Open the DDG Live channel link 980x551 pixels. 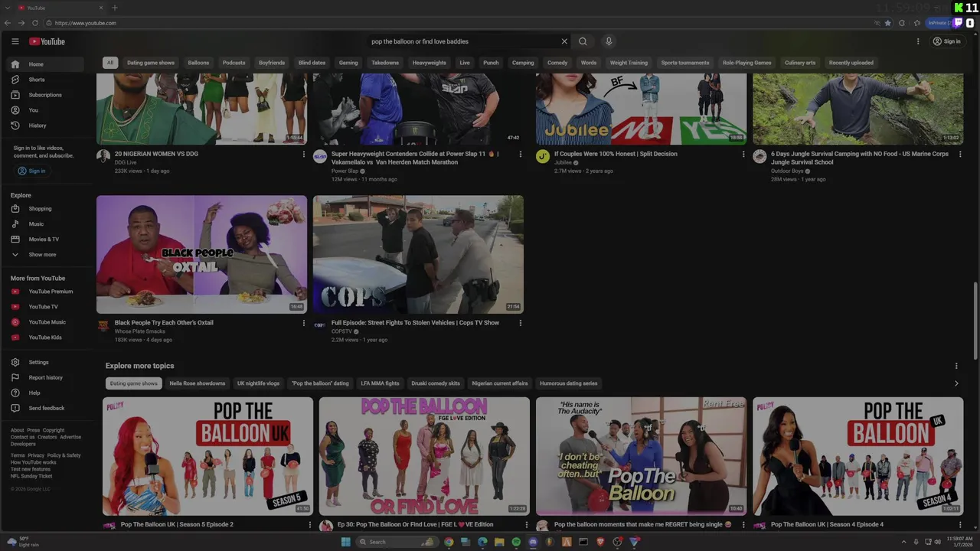(x=126, y=162)
